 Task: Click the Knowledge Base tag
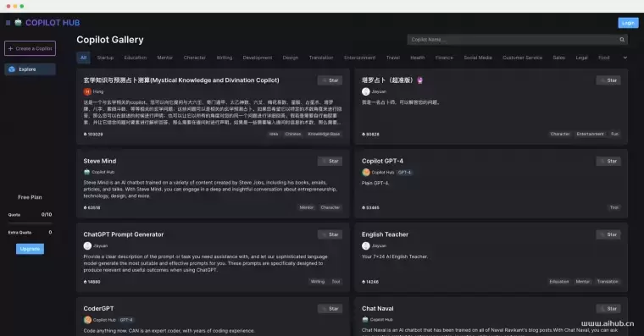[324, 135]
